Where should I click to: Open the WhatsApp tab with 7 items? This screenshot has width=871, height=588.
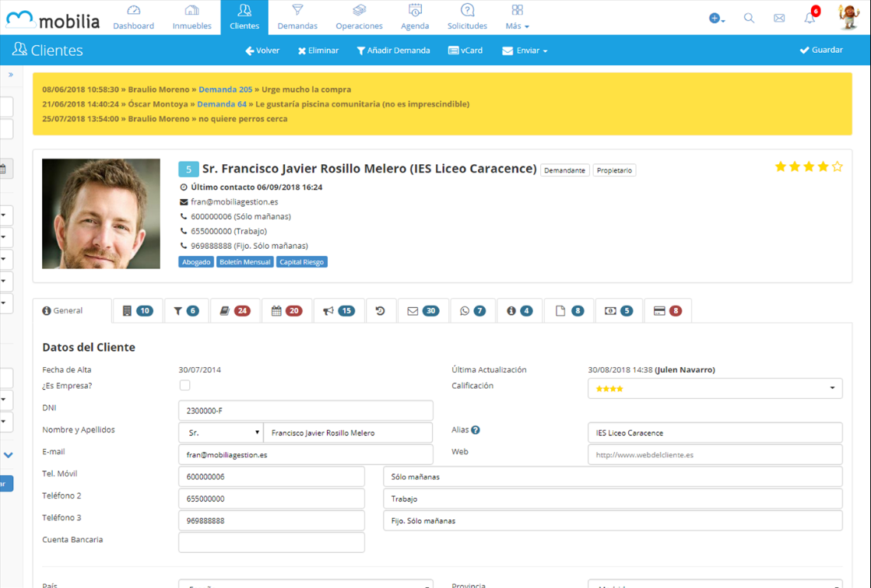tap(472, 311)
